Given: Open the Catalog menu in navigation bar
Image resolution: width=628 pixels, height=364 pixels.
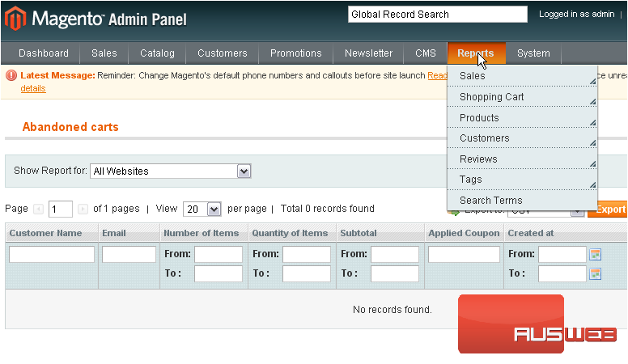Looking at the screenshot, I should [157, 53].
